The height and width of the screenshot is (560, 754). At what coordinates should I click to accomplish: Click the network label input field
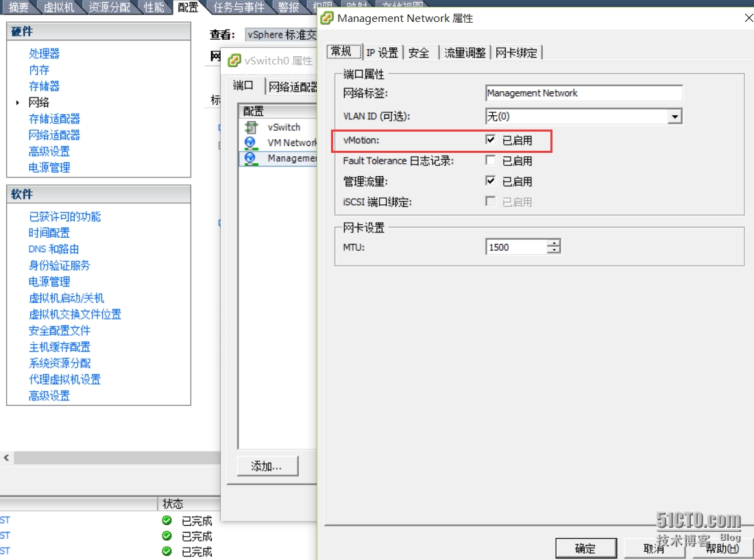click(584, 93)
